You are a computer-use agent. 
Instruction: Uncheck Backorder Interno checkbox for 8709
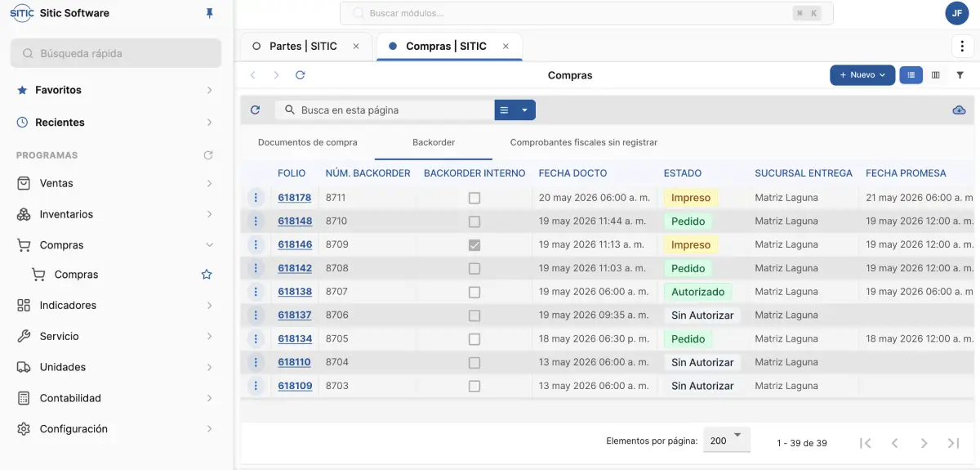pyautogui.click(x=474, y=245)
